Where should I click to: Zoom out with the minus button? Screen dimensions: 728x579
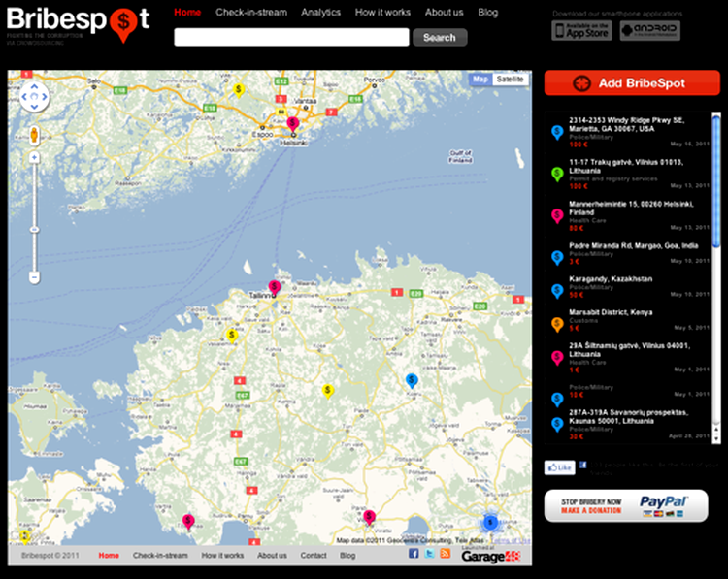tap(34, 277)
